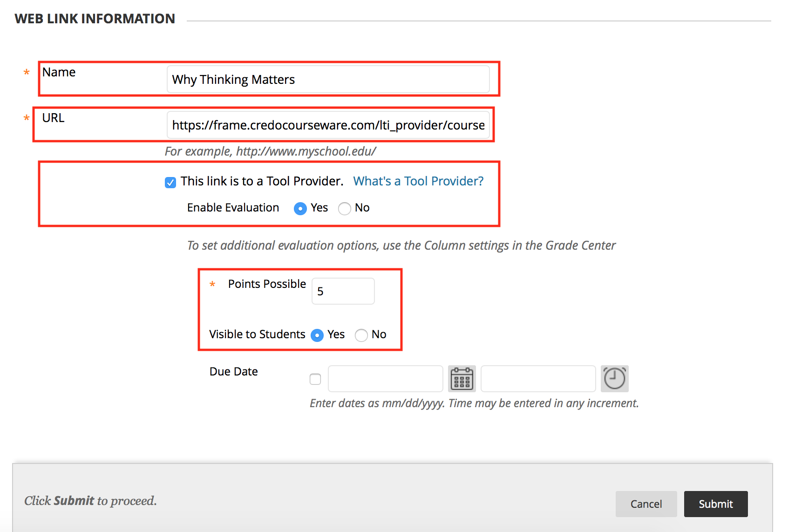Toggle the Tool Provider link checkbox
The width and height of the screenshot is (788, 532).
170,182
